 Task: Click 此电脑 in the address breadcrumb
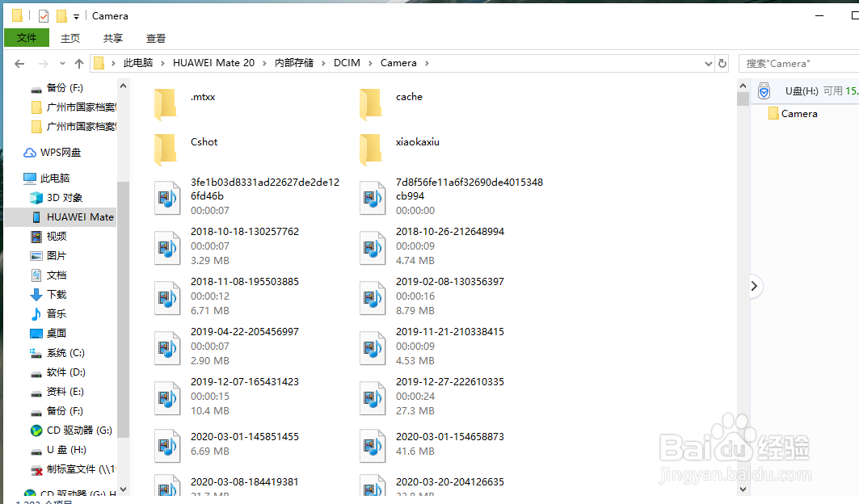point(138,63)
